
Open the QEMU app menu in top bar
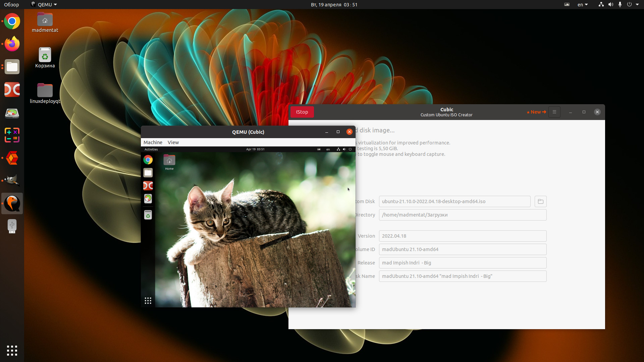coord(44,4)
